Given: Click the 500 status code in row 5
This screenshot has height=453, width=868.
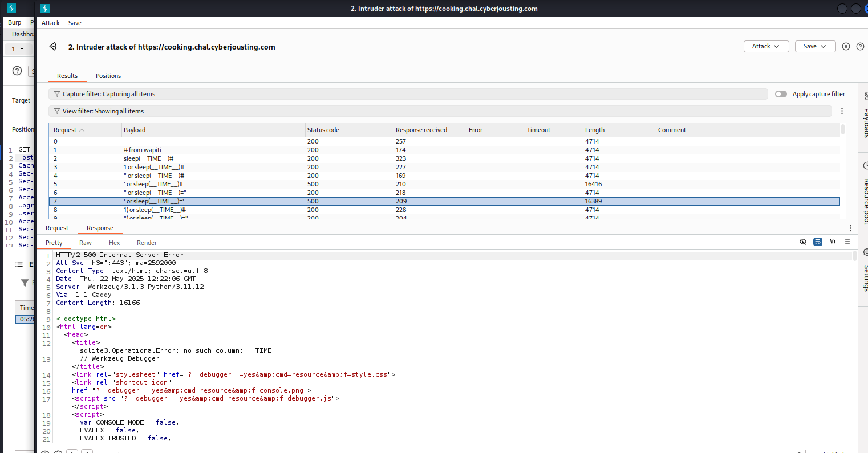Looking at the screenshot, I should [x=313, y=184].
